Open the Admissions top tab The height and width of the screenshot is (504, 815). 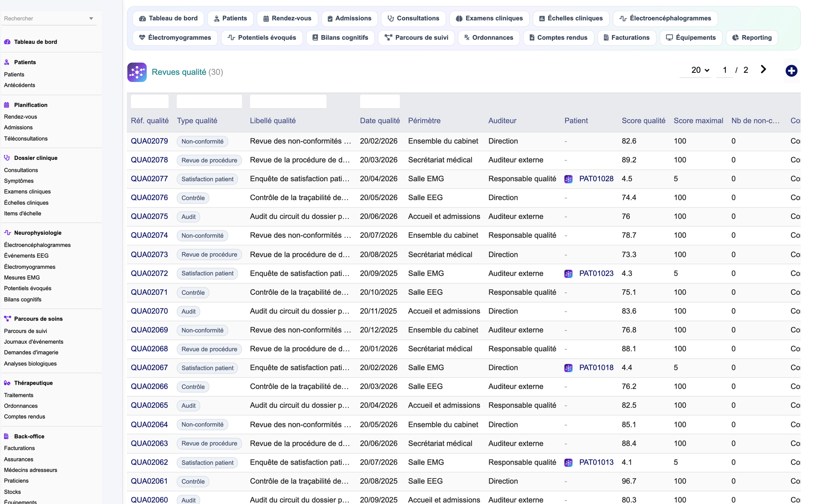[x=349, y=18]
